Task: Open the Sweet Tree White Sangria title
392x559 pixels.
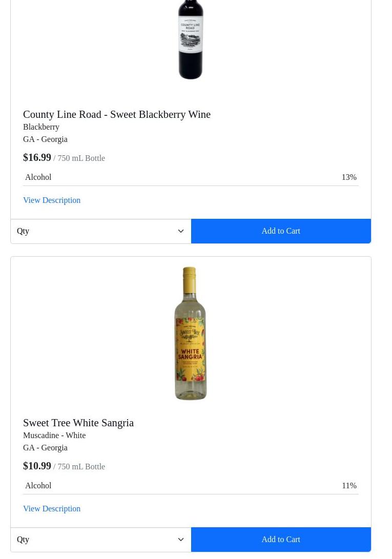Action: [78, 423]
